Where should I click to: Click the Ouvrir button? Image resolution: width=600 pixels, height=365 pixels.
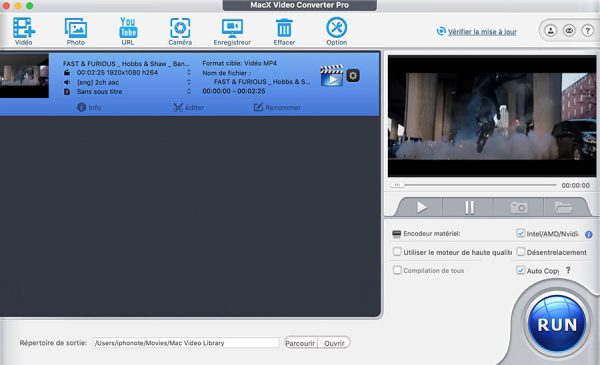pyautogui.click(x=334, y=343)
